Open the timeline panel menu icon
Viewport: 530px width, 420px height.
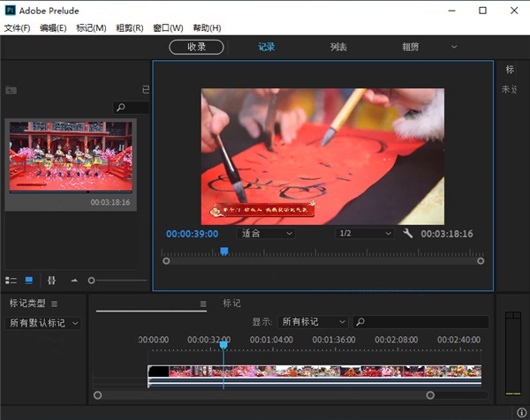click(x=203, y=304)
